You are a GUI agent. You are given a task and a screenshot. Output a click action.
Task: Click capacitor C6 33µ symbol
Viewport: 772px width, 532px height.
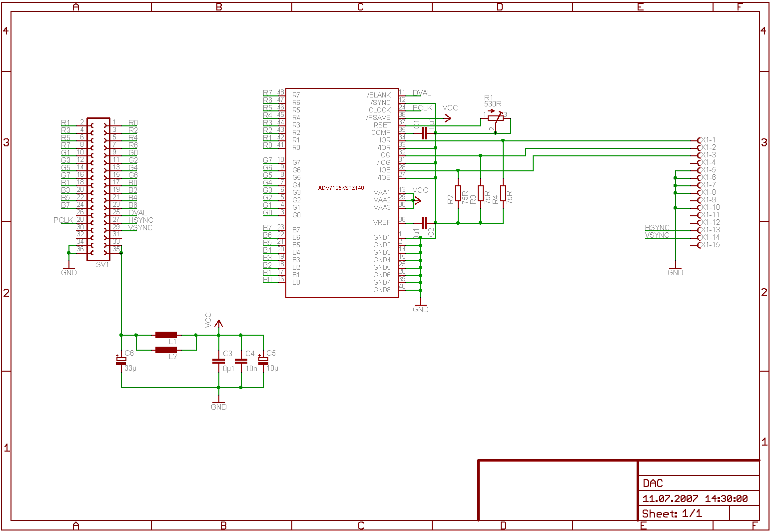pyautogui.click(x=121, y=361)
